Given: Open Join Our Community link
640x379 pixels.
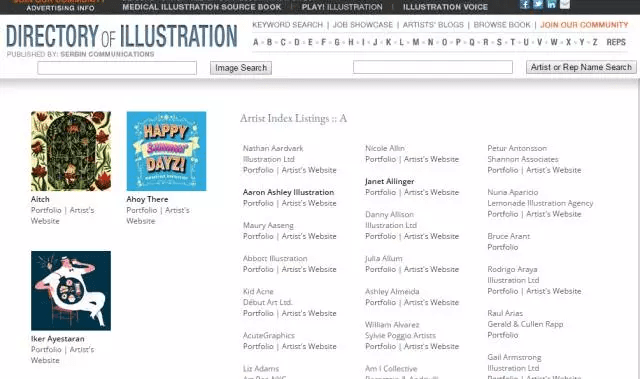Looking at the screenshot, I should click(x=584, y=25).
